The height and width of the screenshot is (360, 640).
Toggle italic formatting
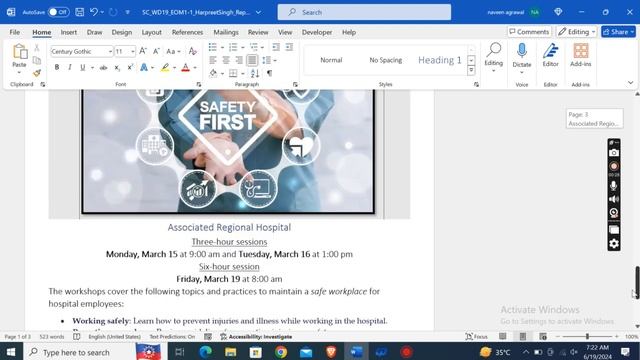point(70,67)
